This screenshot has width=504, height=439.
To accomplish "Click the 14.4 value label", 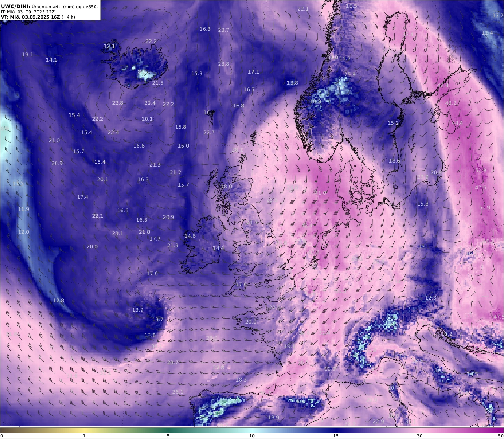I will click(x=219, y=248).
